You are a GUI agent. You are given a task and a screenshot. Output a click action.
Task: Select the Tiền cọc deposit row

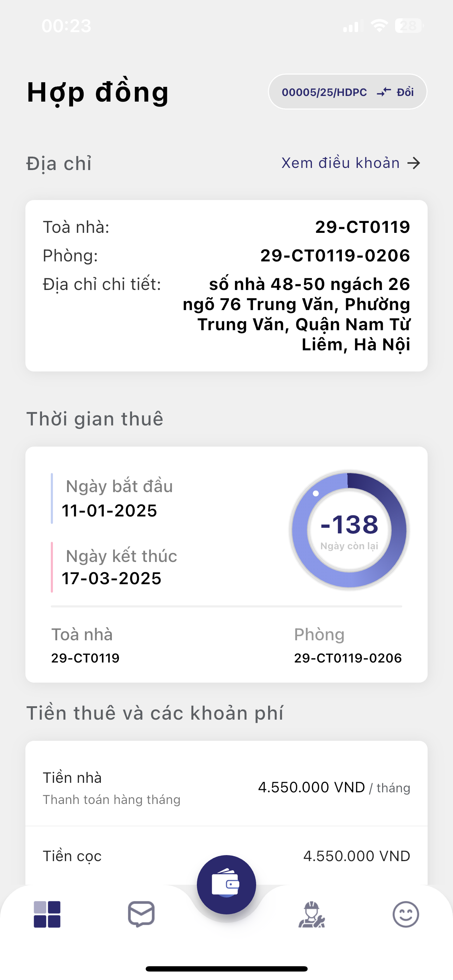click(x=226, y=856)
